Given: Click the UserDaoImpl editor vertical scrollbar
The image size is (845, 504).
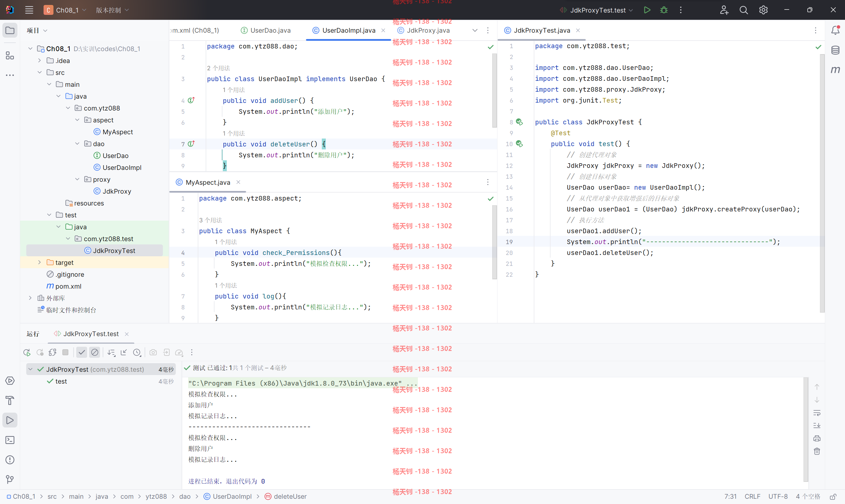Looking at the screenshot, I should tap(494, 90).
